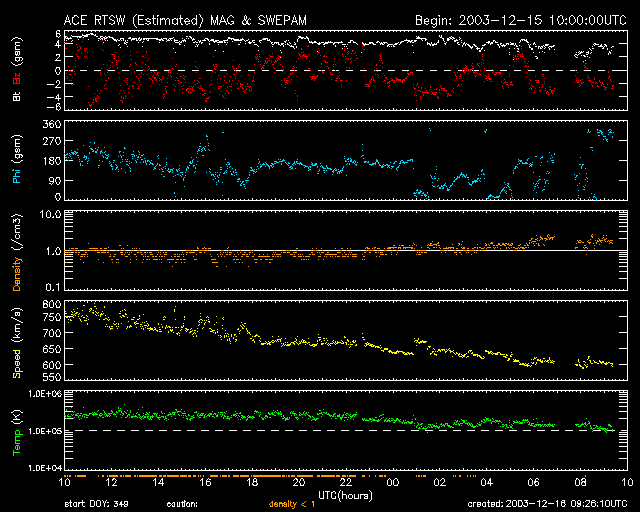This screenshot has height=512, width=640.
Task: Click the white 'Bt' axis label
Action: 17,96
